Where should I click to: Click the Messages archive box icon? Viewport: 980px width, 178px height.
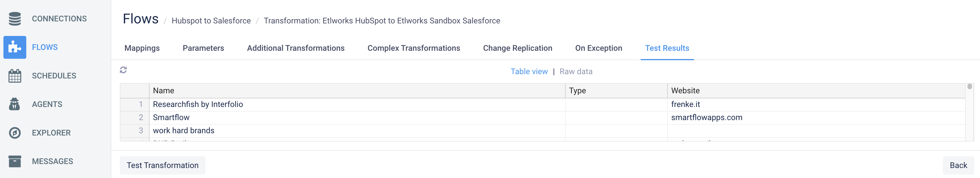click(15, 161)
